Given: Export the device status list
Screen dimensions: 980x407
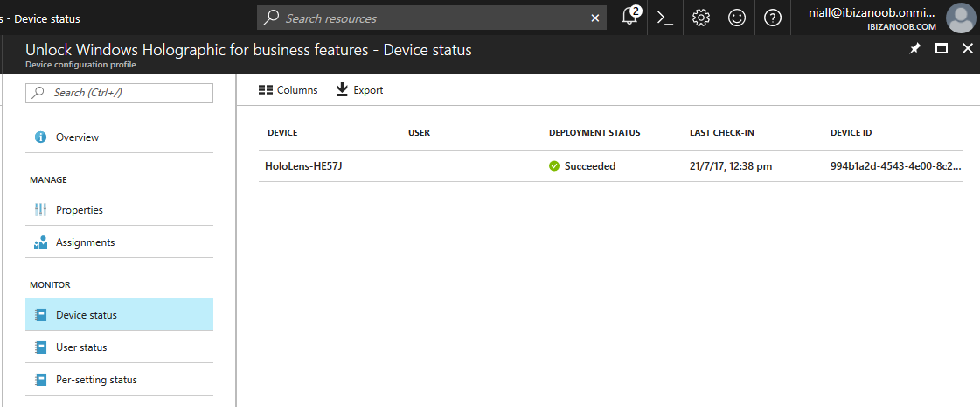Looking at the screenshot, I should pos(359,90).
